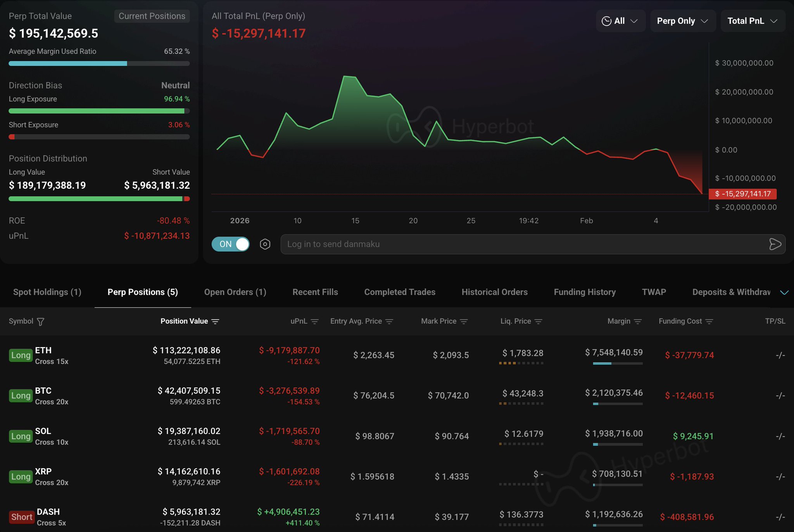Click the danmaku message input field
Viewport: 794px width, 532px height.
point(523,244)
